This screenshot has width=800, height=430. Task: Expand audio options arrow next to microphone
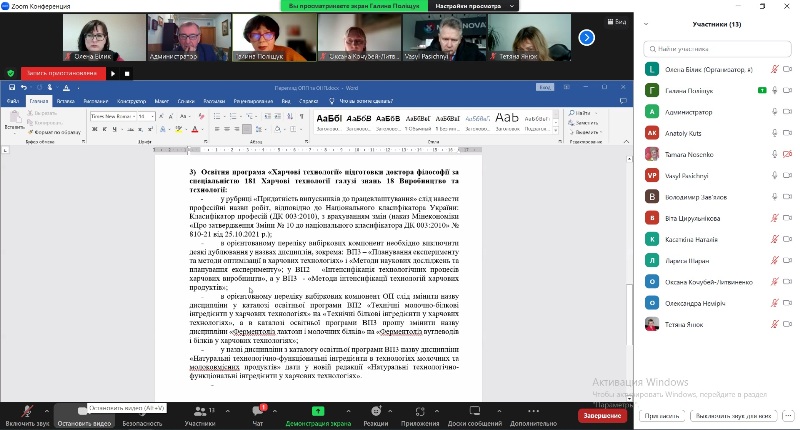point(46,409)
